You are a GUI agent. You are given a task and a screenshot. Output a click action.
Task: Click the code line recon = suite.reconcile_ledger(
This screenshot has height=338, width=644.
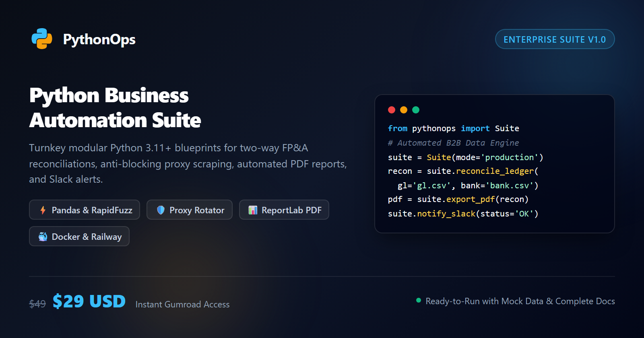[x=463, y=171]
